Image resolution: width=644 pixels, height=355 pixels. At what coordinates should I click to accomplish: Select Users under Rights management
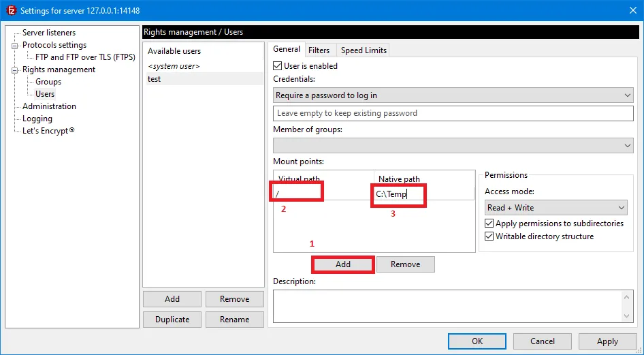tap(45, 94)
